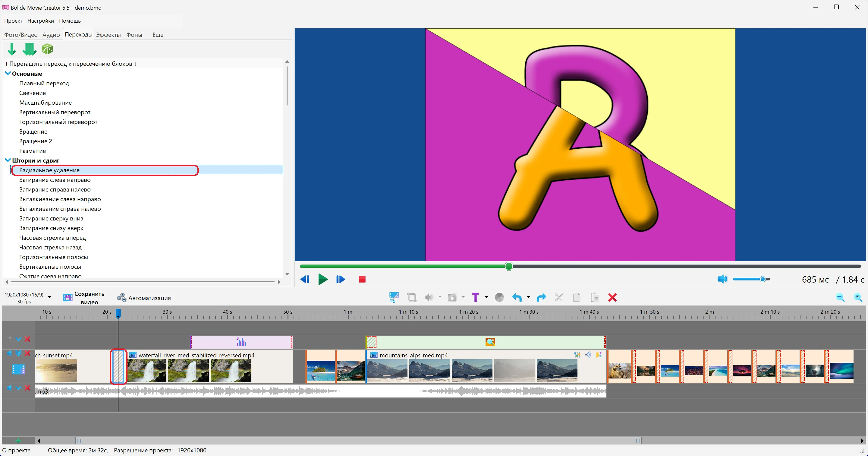Mute preview sound with the speaker icon by the volume slider
The image size is (868, 456).
pos(722,279)
